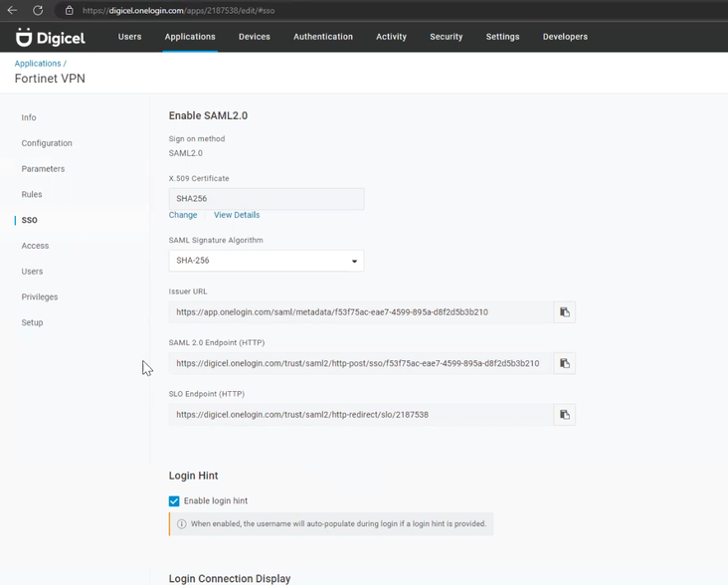Screen dimensions: 728x585
Task: Open the Settings menu in top navigation
Action: point(502,37)
